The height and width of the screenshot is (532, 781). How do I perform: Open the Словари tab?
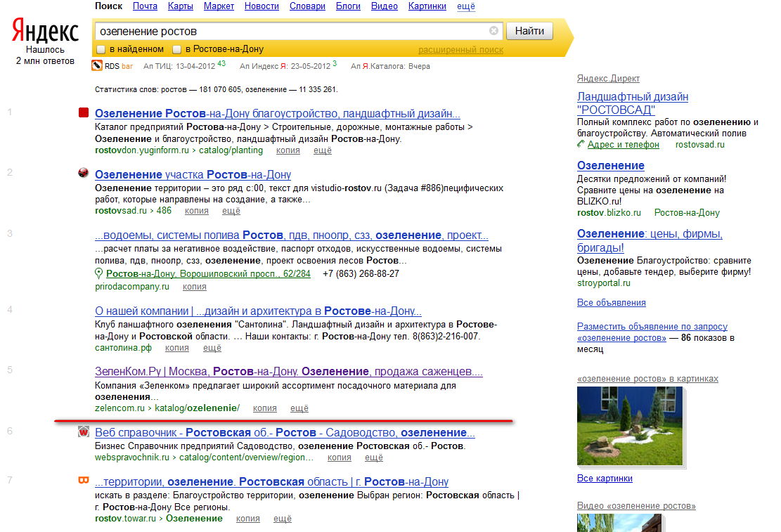pos(307,6)
